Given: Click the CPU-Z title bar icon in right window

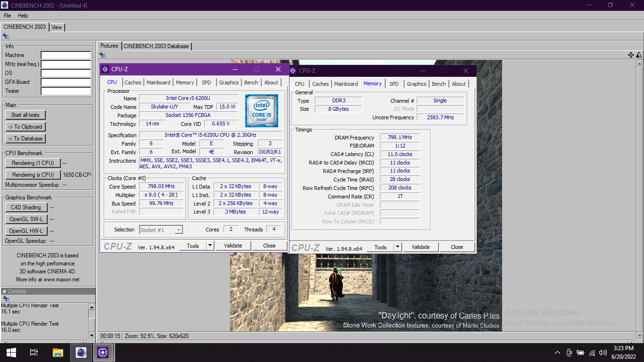Looking at the screenshot, I should pyautogui.click(x=293, y=71).
